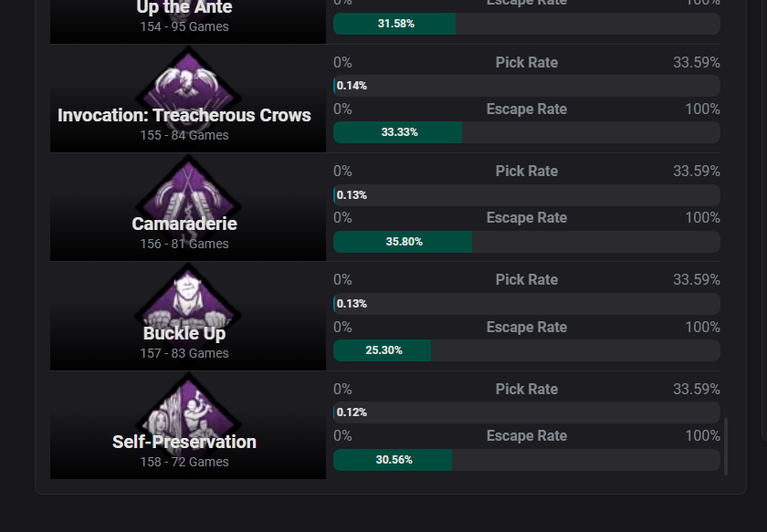Click the perk list vertical scrollbar
The height and width of the screenshot is (532, 767).
coord(726,446)
